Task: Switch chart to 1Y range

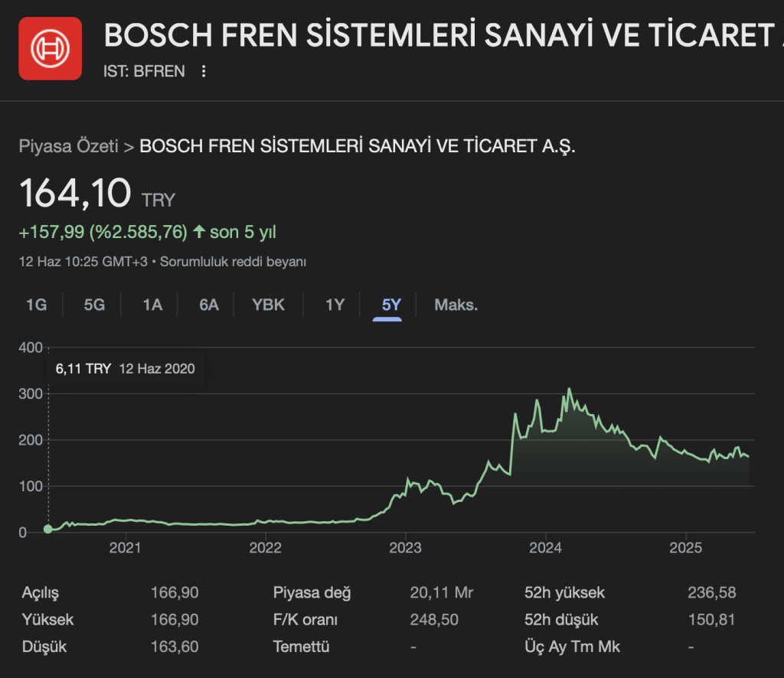Action: pyautogui.click(x=335, y=305)
